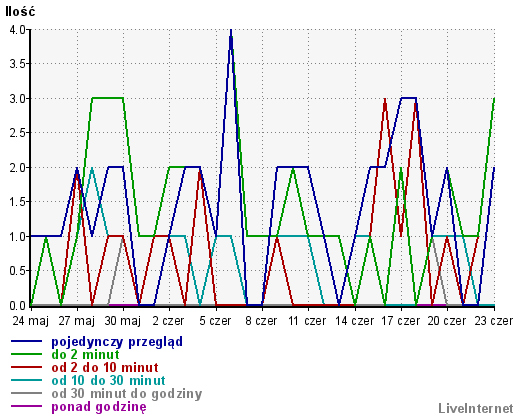
Task: Click the LiveInternet label
Action: point(476,408)
